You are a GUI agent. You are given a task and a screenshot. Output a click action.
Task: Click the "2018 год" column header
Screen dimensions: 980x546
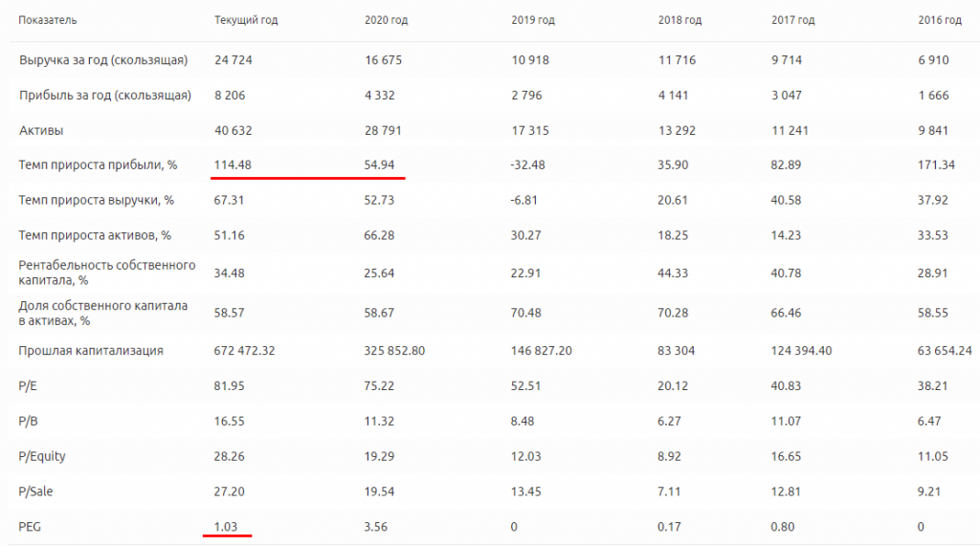(680, 20)
